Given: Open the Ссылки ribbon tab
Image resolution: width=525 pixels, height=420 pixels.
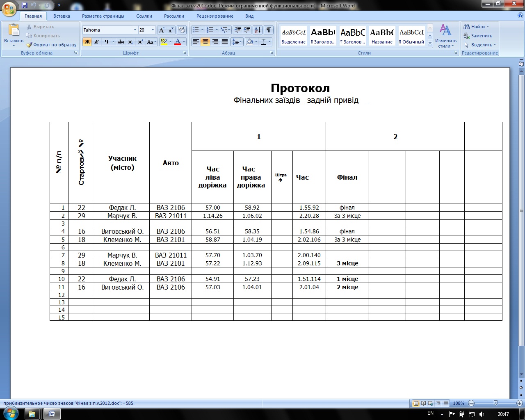Looking at the screenshot, I should (x=144, y=16).
